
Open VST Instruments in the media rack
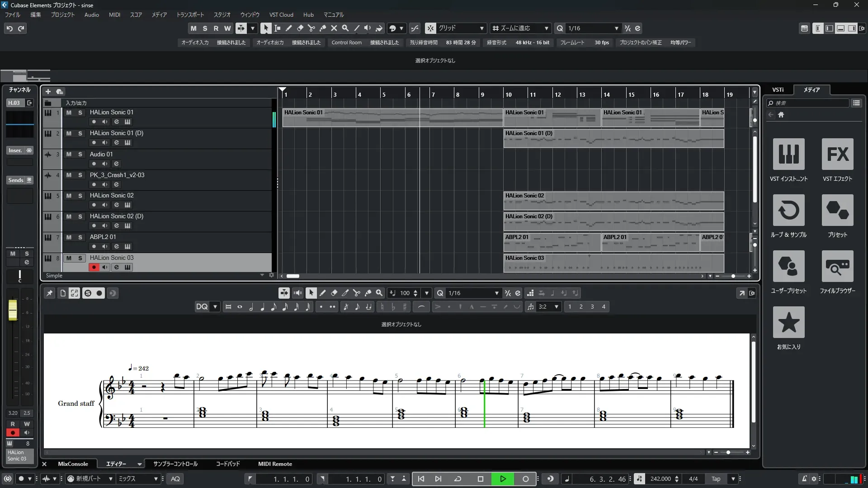(788, 155)
